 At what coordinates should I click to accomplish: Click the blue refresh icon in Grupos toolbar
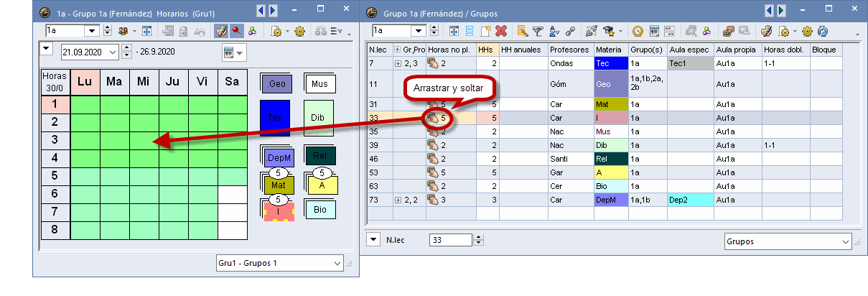[822, 31]
